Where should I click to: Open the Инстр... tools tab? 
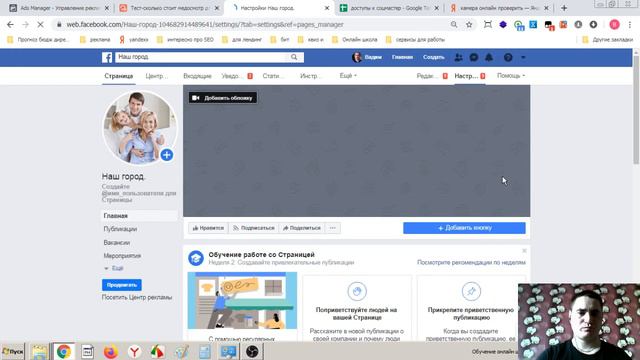tap(310, 76)
